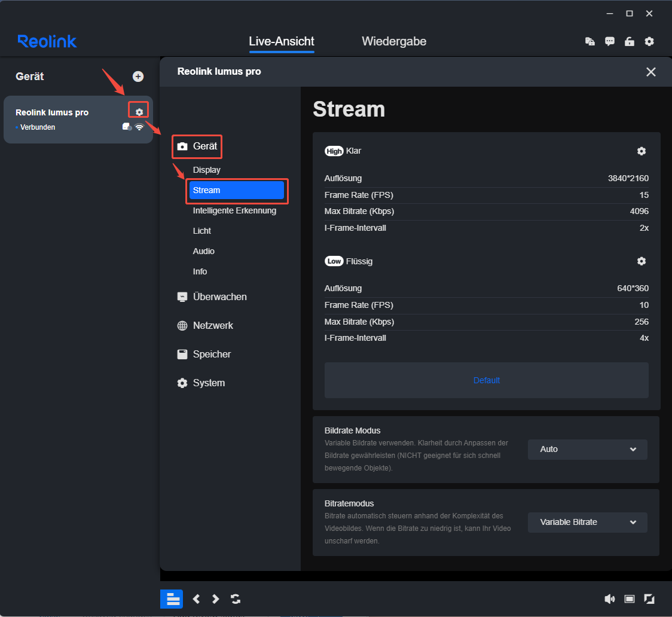The image size is (672, 617).
Task: Click the Low Flüssig stream label
Action: 349,261
